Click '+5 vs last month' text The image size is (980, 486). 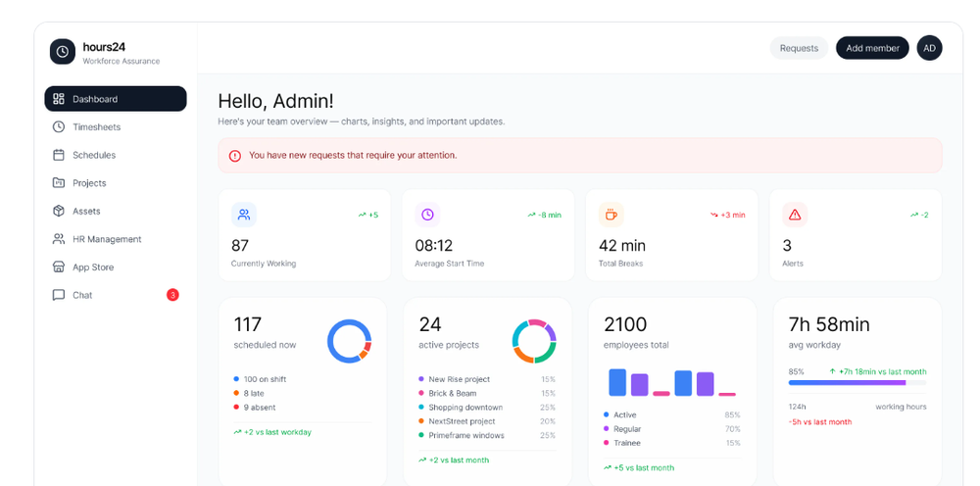pyautogui.click(x=644, y=468)
